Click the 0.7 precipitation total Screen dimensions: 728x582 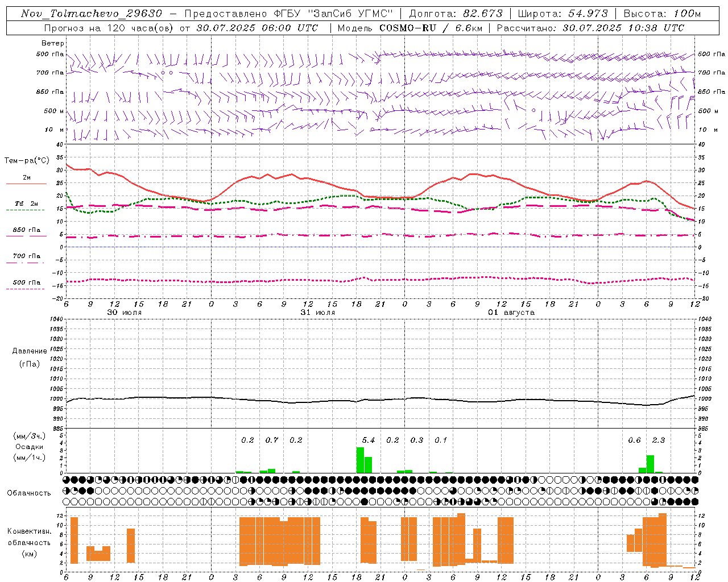point(272,440)
